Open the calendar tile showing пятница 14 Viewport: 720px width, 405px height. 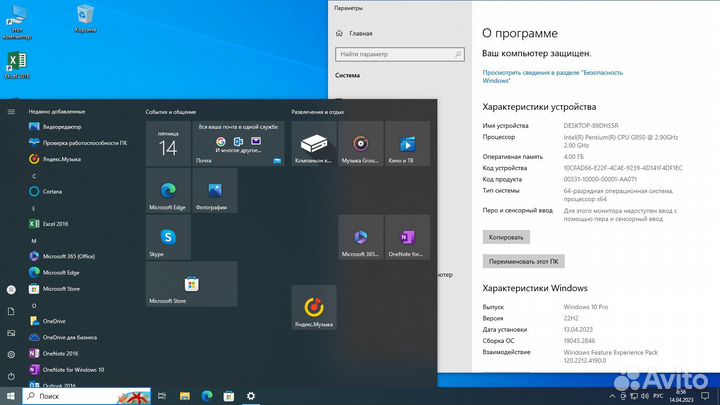click(168, 144)
